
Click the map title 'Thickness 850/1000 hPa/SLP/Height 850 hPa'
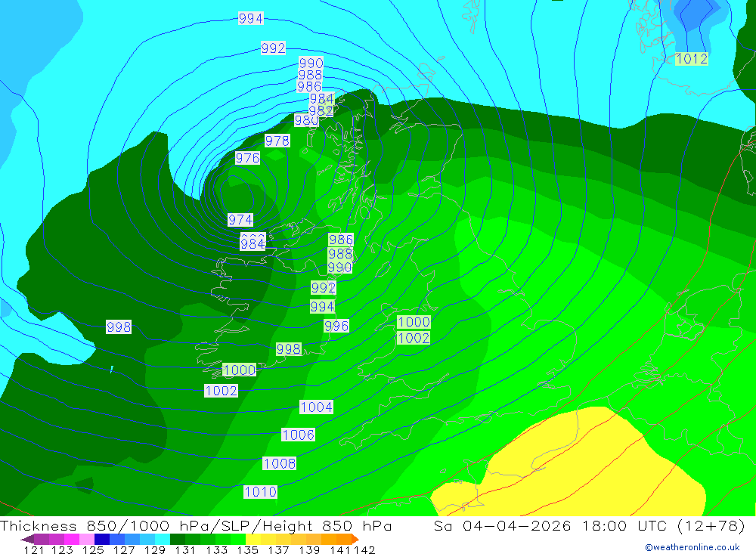pyautogui.click(x=196, y=525)
